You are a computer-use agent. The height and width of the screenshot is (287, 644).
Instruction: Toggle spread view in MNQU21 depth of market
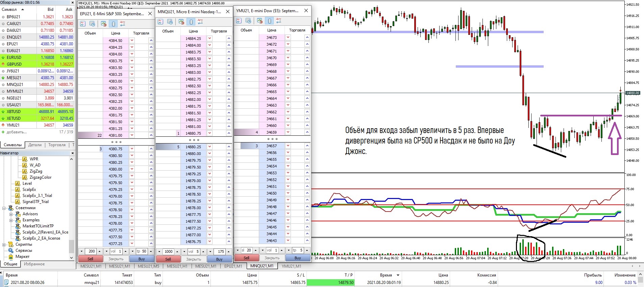[x=181, y=22]
